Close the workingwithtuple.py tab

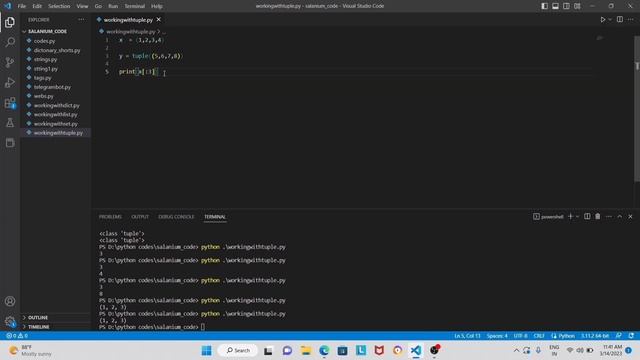point(159,20)
